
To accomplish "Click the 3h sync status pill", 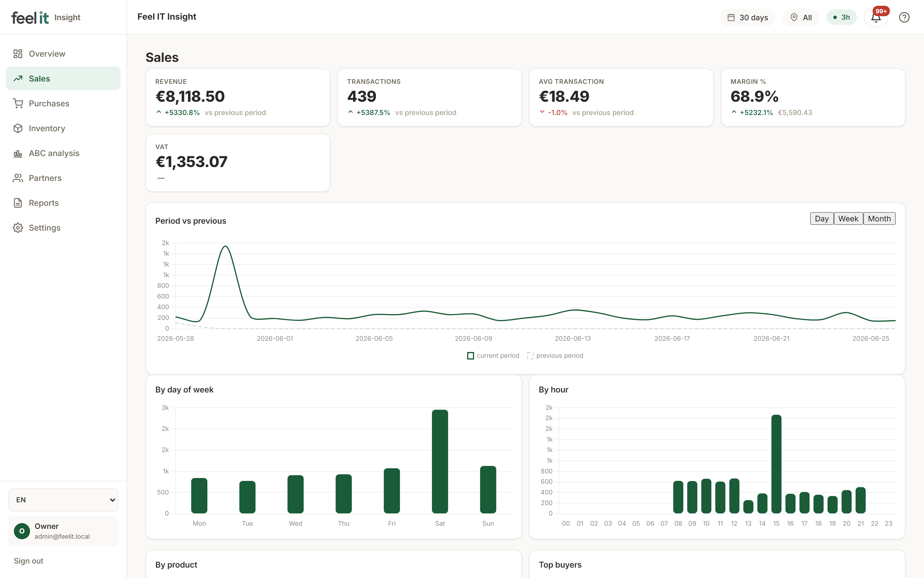I will click(x=841, y=17).
